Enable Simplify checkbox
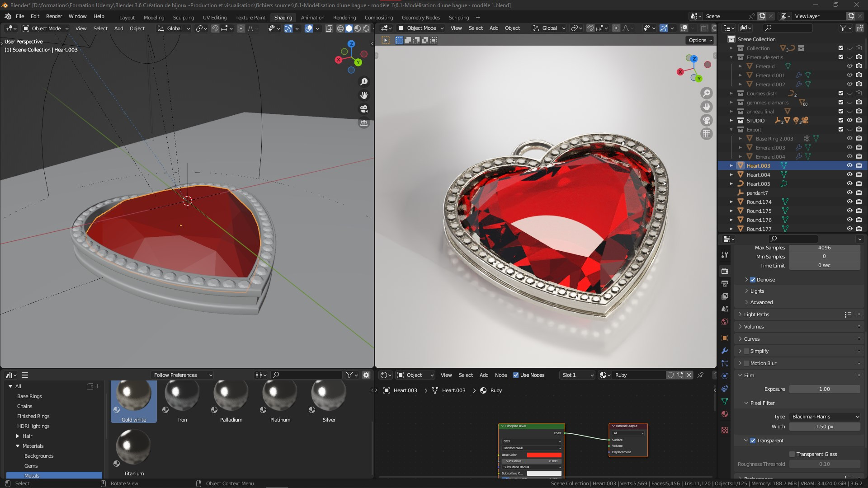The width and height of the screenshot is (868, 488). (746, 351)
